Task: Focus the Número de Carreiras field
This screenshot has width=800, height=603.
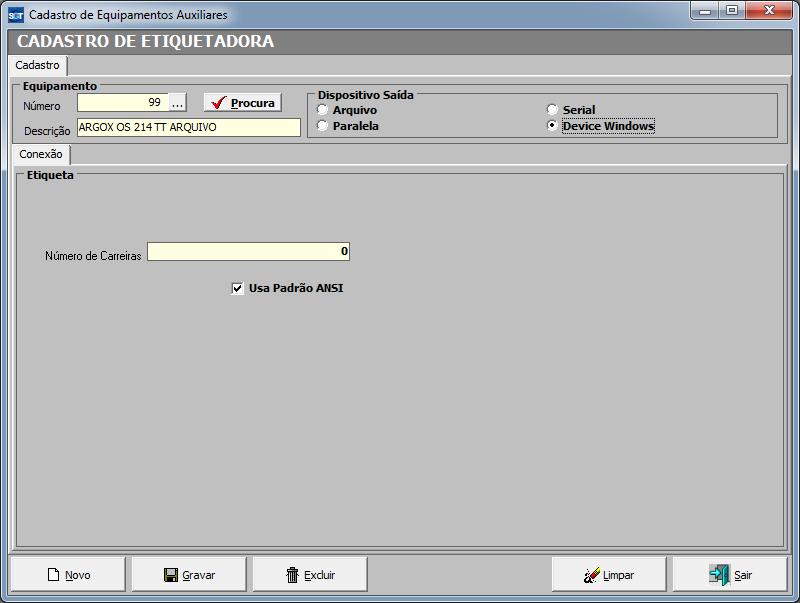Action: click(x=248, y=252)
